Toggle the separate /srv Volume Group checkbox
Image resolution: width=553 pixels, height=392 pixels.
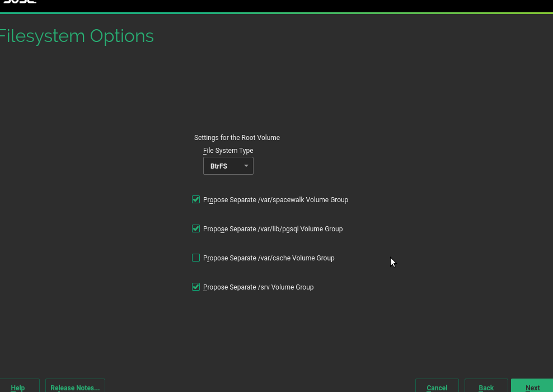pos(196,287)
